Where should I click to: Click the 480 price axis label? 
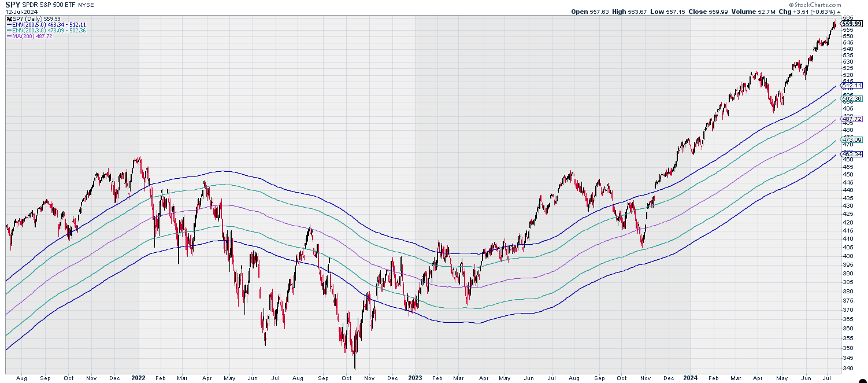[x=848, y=130]
